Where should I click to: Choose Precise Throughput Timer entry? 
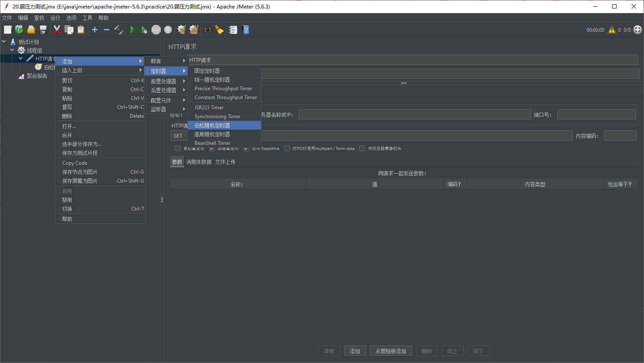tap(225, 89)
